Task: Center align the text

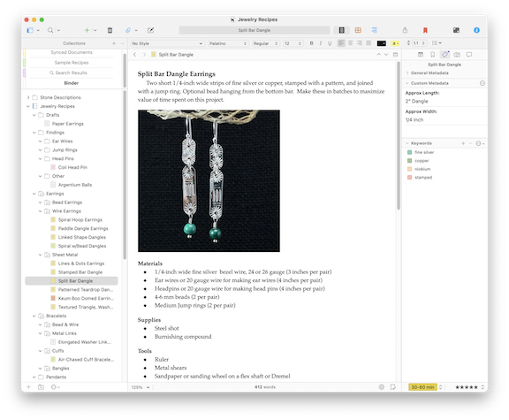Action: [x=350, y=43]
